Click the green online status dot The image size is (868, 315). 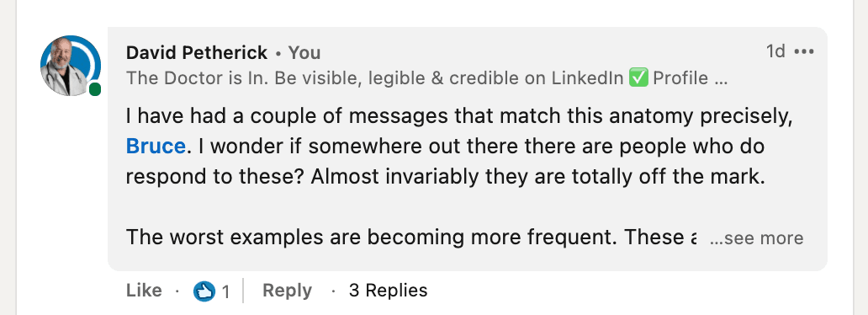(95, 89)
